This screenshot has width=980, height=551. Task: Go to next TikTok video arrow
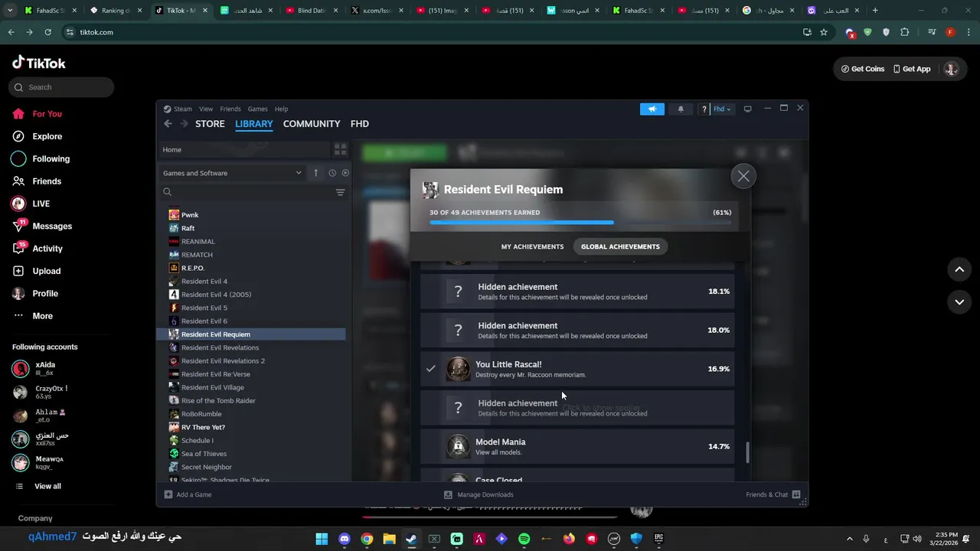click(x=959, y=302)
